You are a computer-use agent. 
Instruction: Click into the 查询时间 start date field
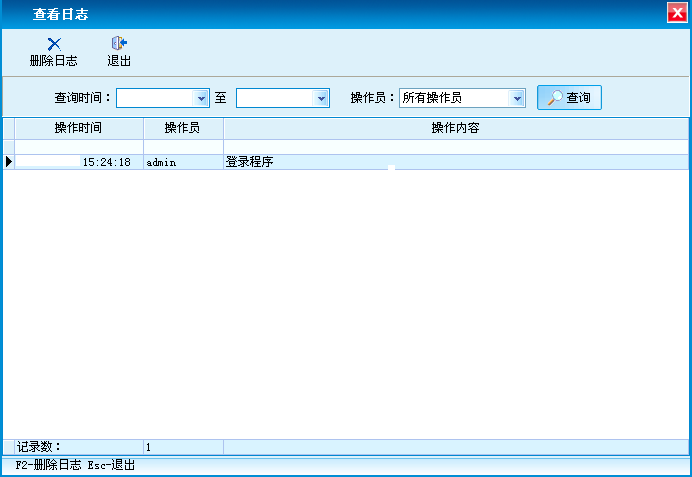155,98
